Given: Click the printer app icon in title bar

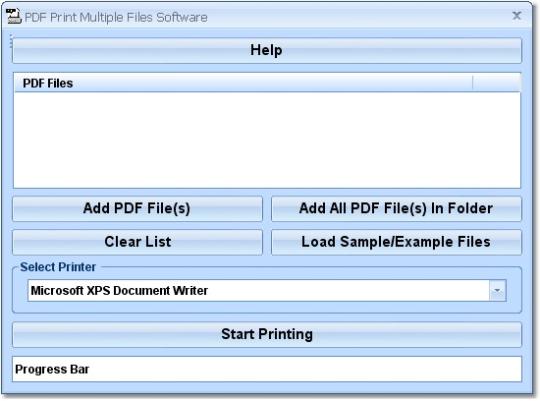Looking at the screenshot, I should click(x=14, y=16).
